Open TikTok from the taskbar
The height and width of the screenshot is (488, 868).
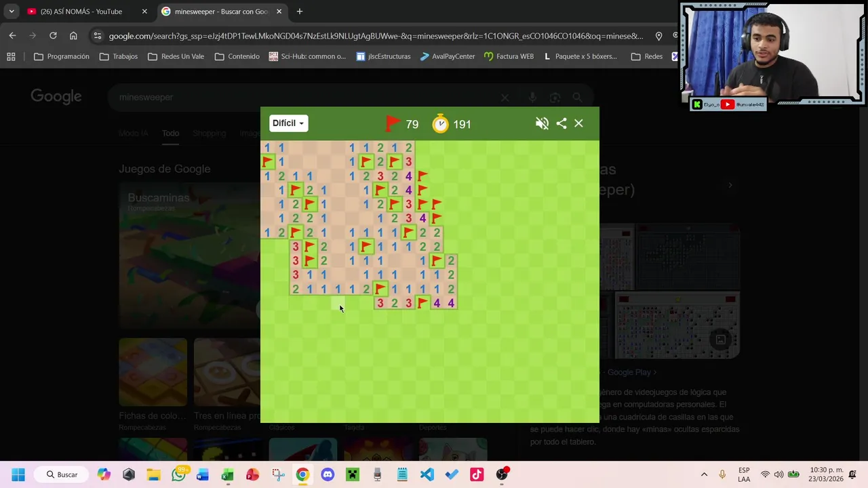tap(477, 474)
